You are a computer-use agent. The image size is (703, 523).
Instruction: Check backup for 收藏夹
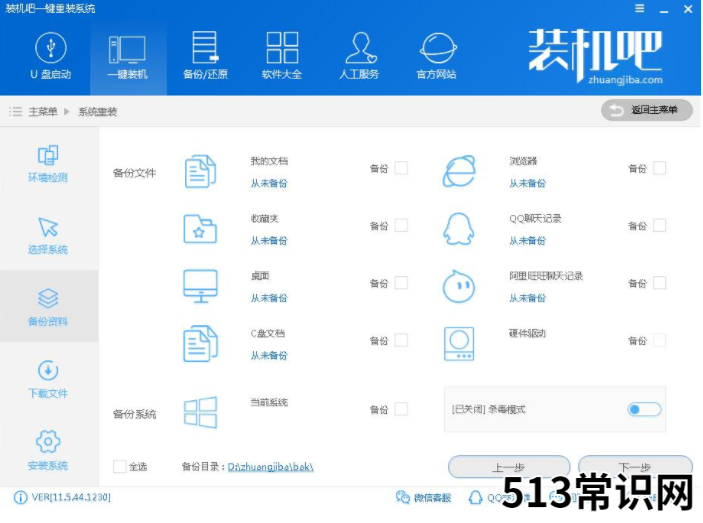(401, 225)
